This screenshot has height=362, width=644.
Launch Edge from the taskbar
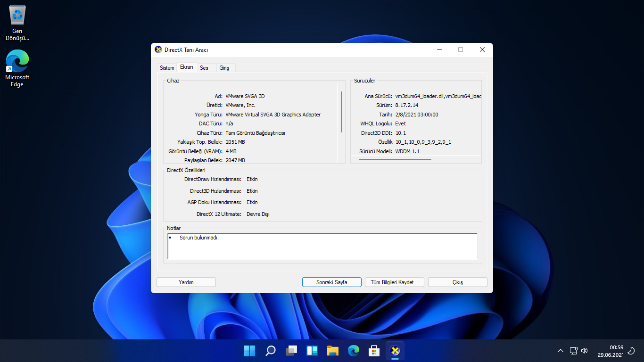[x=354, y=351]
